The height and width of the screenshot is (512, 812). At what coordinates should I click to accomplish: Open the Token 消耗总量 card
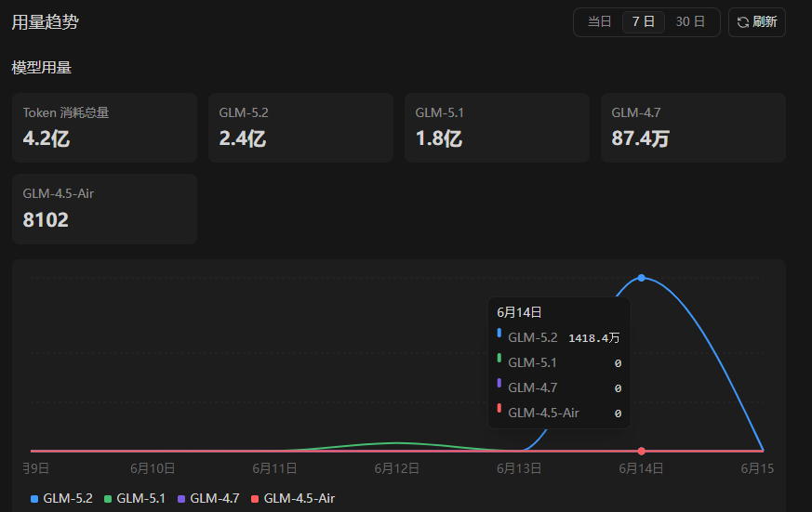click(104, 127)
